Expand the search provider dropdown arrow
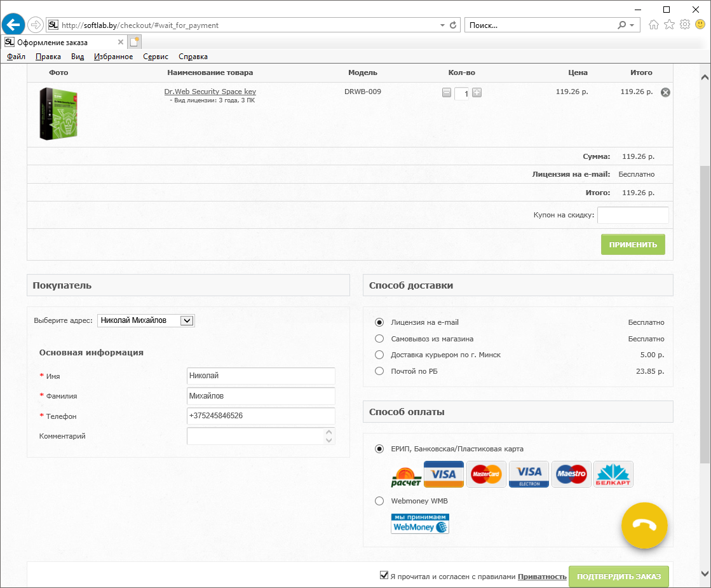Image resolution: width=711 pixels, height=588 pixels. (632, 25)
